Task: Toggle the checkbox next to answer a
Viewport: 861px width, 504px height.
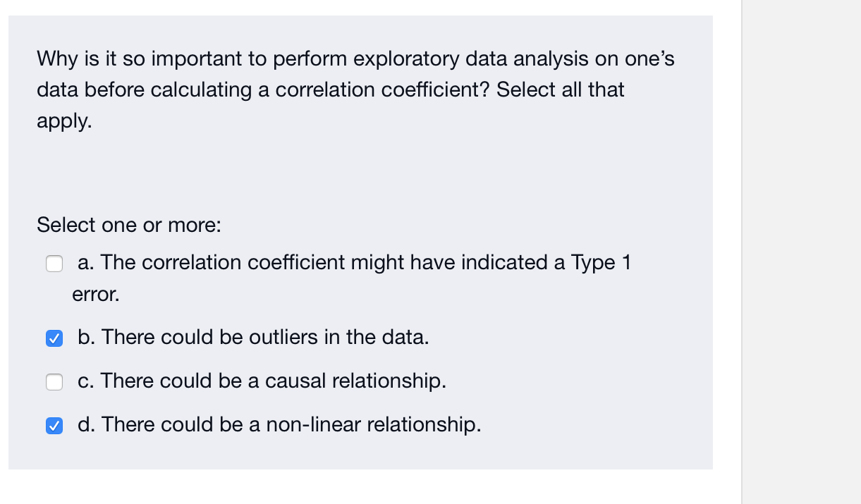Action: (54, 264)
